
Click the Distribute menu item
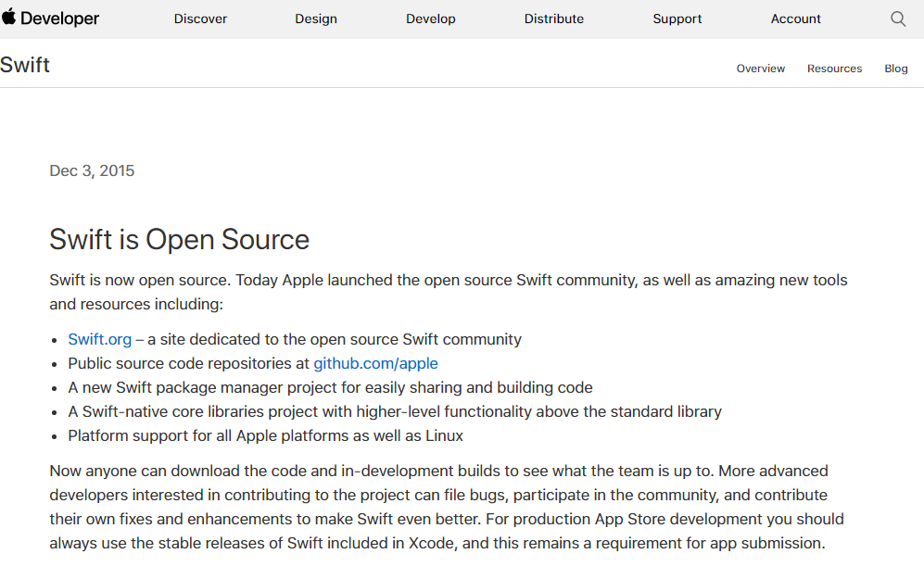[553, 19]
